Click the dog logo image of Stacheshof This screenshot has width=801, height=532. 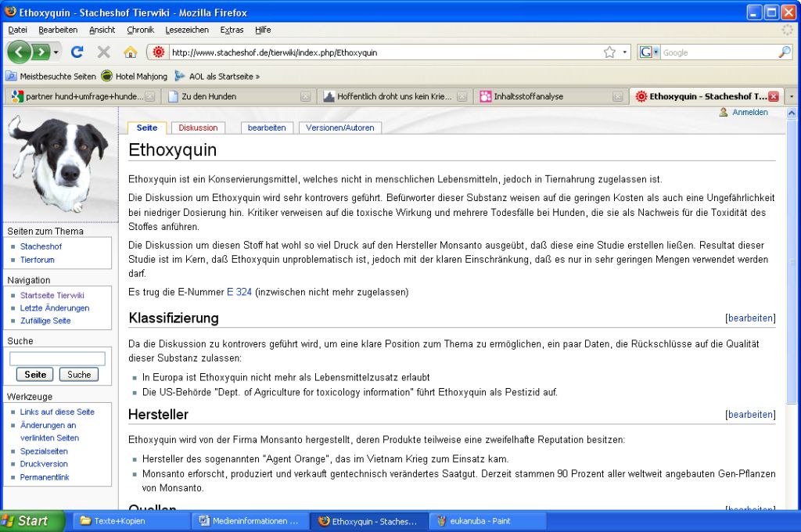[x=59, y=164]
